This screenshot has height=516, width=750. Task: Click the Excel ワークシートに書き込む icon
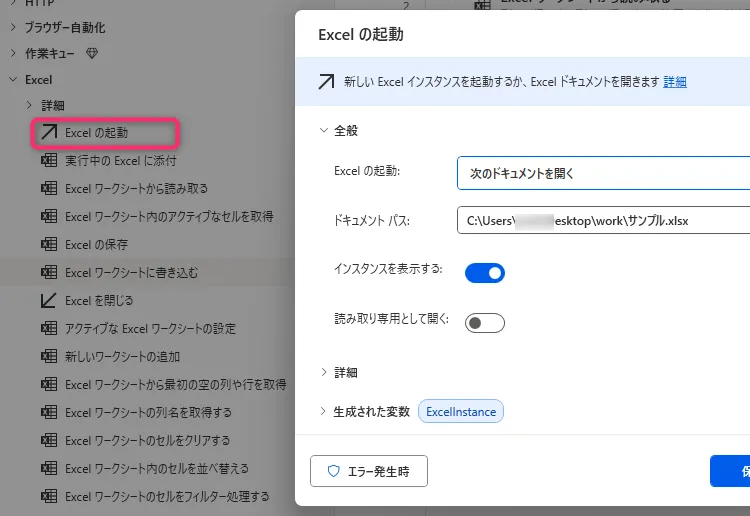pyautogui.click(x=48, y=272)
